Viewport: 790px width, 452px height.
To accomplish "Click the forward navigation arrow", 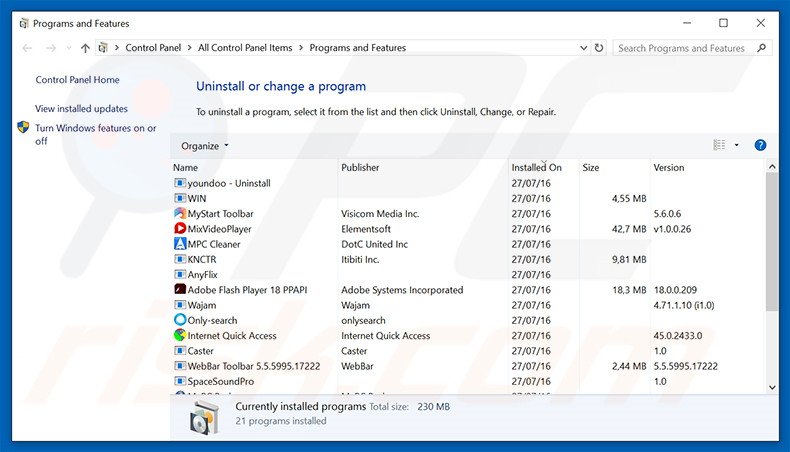I will click(x=50, y=48).
